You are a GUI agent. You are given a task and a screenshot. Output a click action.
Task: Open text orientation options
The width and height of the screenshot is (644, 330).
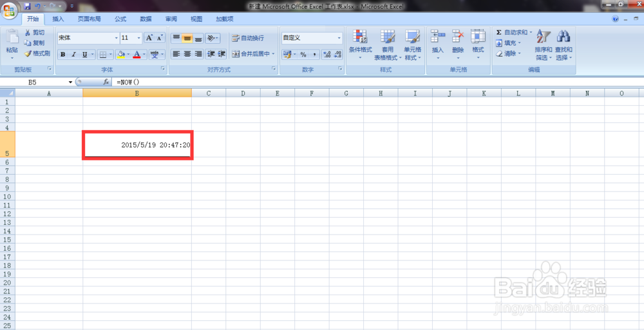coord(213,38)
